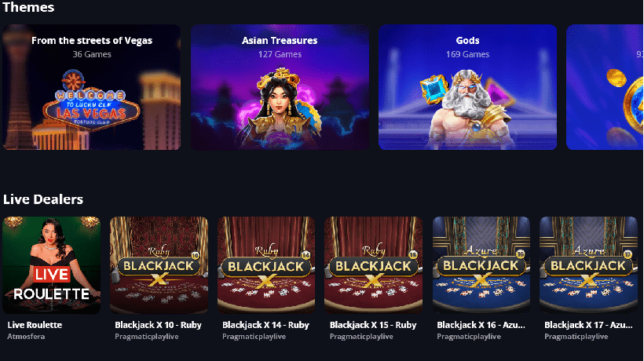Launch the Live Roulette game thumbnail
Image resolution: width=644 pixels, height=361 pixels.
51,265
